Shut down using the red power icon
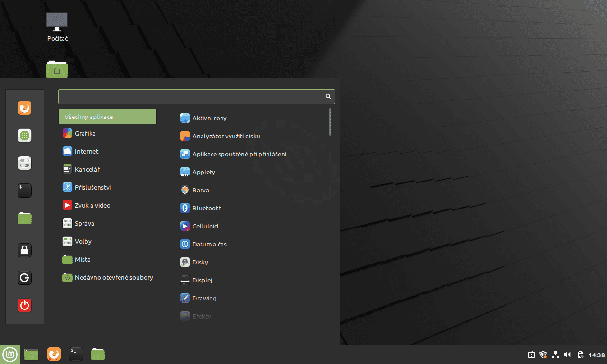The width and height of the screenshot is (607, 364). pyautogui.click(x=24, y=305)
